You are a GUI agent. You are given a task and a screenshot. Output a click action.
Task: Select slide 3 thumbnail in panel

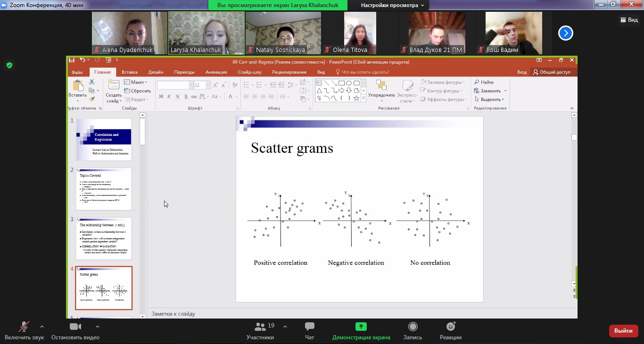[104, 238]
